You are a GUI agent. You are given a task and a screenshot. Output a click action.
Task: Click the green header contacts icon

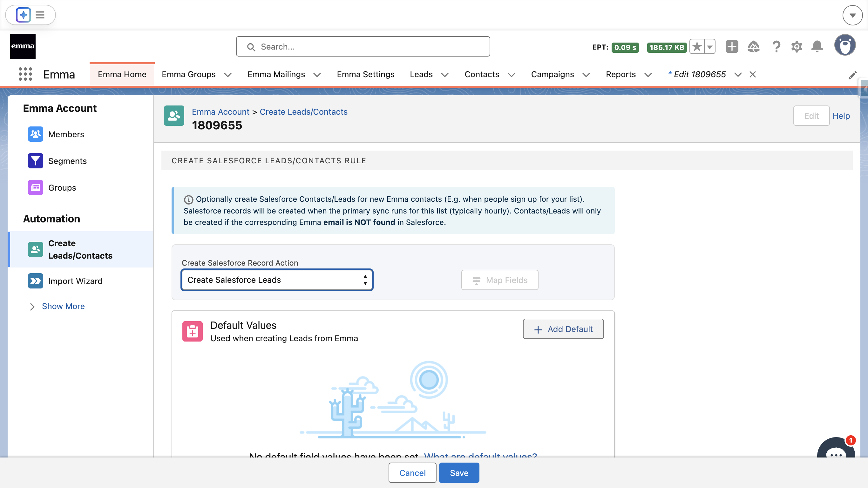pyautogui.click(x=174, y=116)
